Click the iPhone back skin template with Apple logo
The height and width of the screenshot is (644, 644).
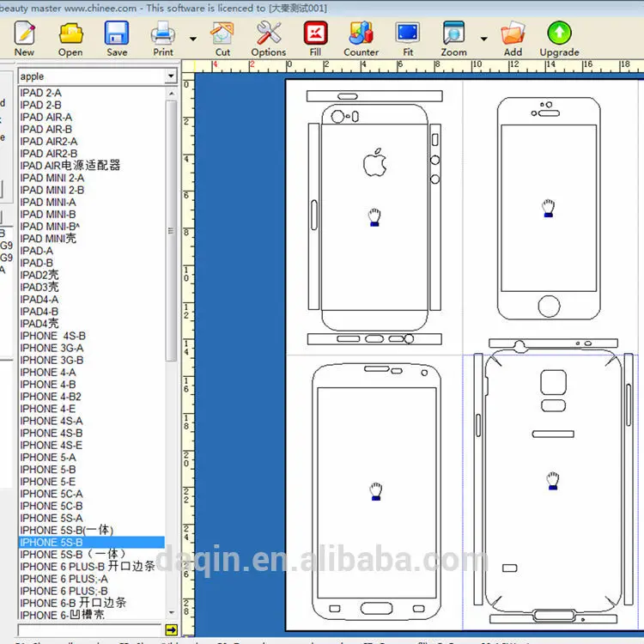click(374, 217)
